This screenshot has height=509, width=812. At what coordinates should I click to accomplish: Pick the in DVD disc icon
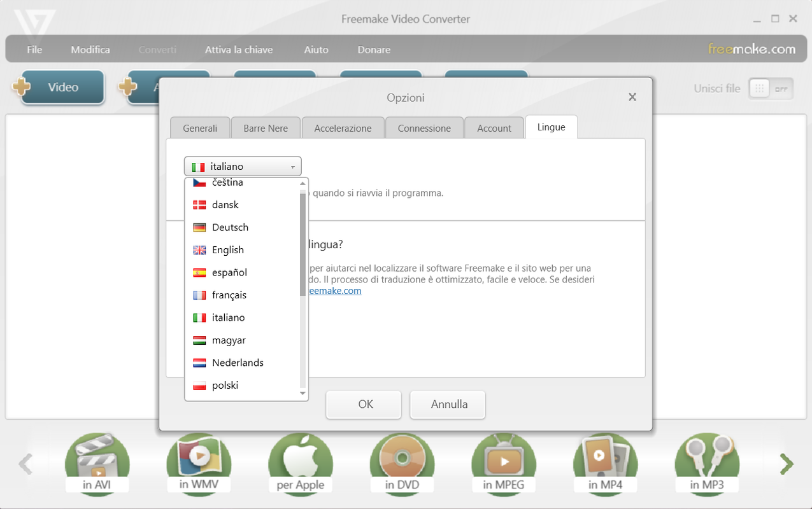tap(402, 463)
